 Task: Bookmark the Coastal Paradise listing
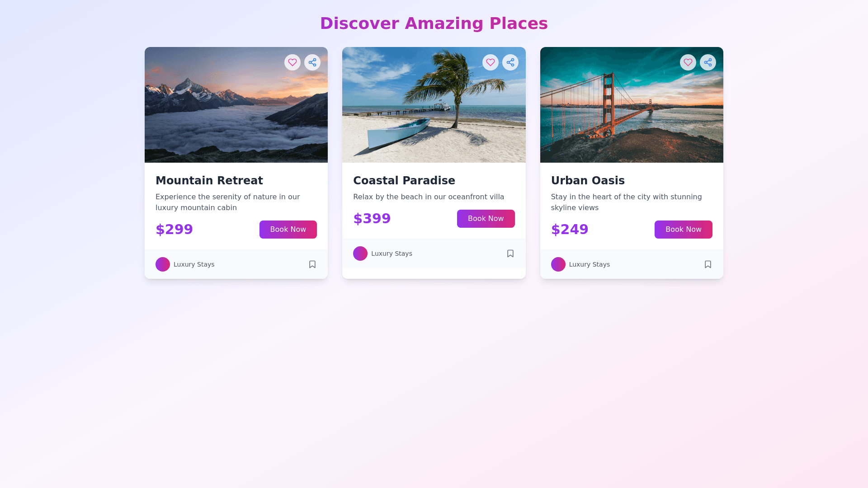click(x=510, y=253)
